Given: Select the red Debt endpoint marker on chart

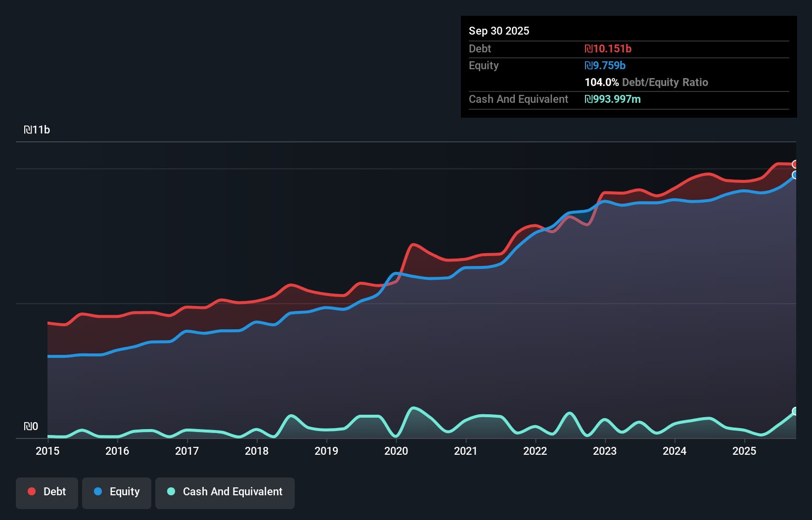Looking at the screenshot, I should (795, 164).
